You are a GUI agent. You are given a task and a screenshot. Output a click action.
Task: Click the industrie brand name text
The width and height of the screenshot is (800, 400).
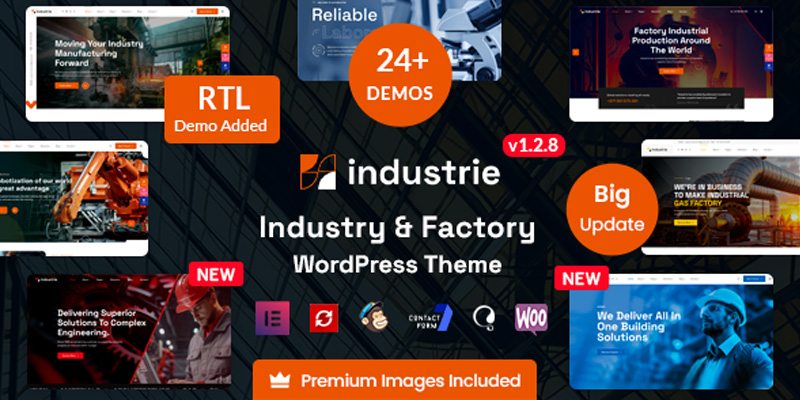pos(424,172)
